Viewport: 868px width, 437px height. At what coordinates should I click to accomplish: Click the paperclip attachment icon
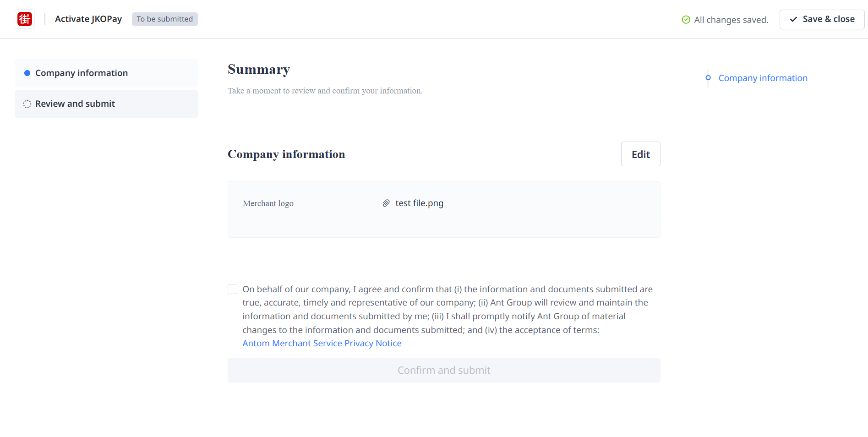point(386,203)
